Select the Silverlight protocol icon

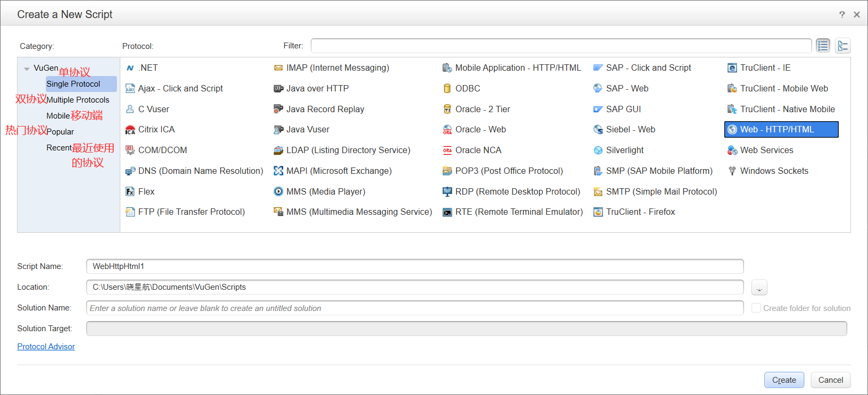pos(598,150)
